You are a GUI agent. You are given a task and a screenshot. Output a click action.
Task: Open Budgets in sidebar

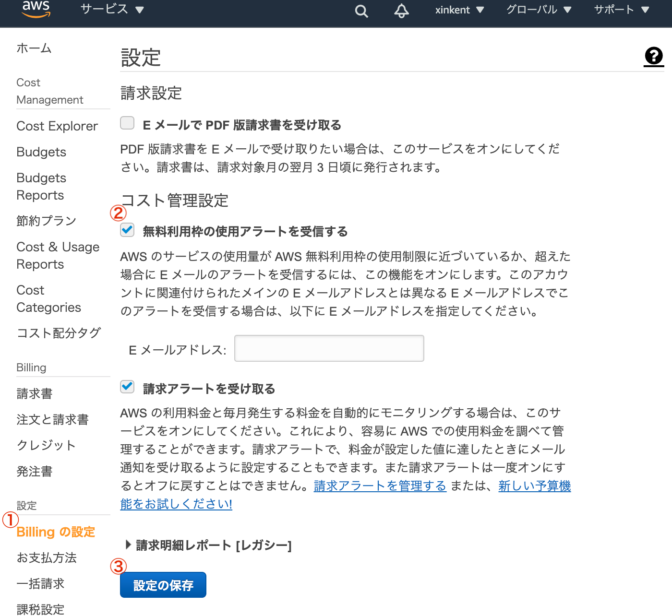tap(41, 152)
